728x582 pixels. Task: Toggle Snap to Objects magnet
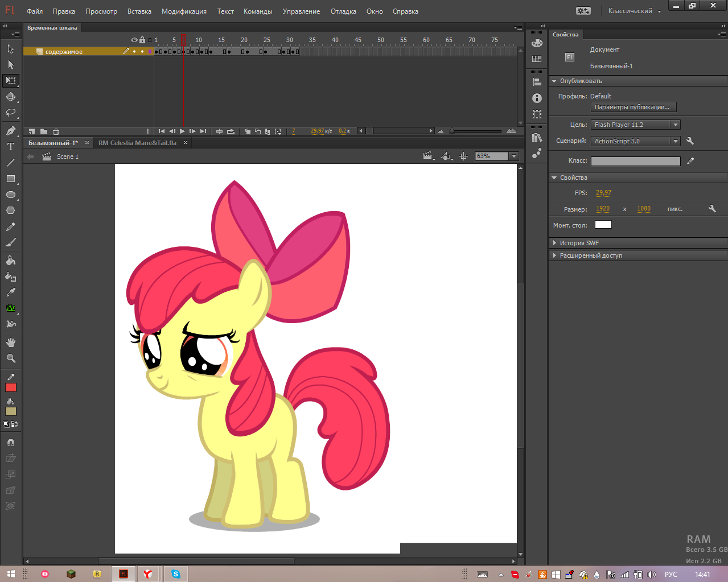11,442
